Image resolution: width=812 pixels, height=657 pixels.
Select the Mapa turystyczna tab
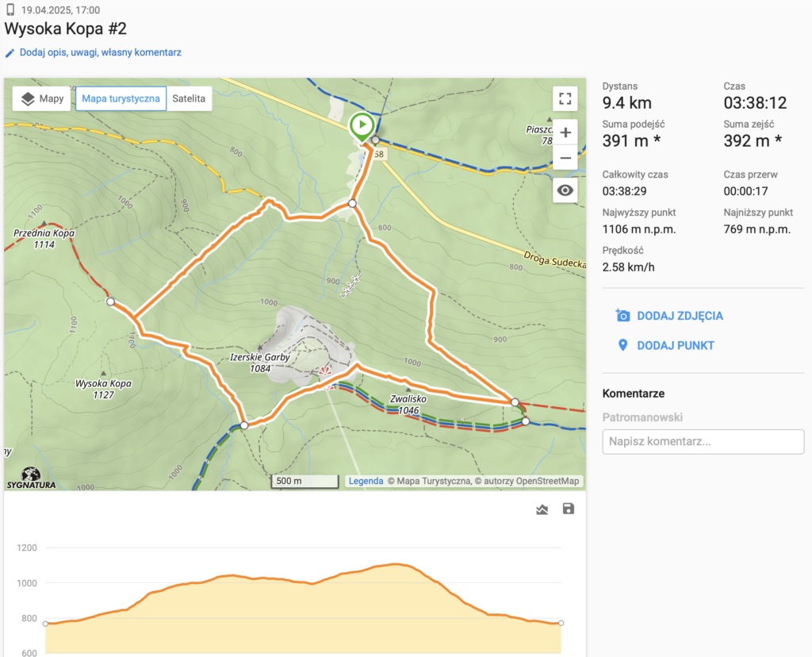click(x=121, y=99)
